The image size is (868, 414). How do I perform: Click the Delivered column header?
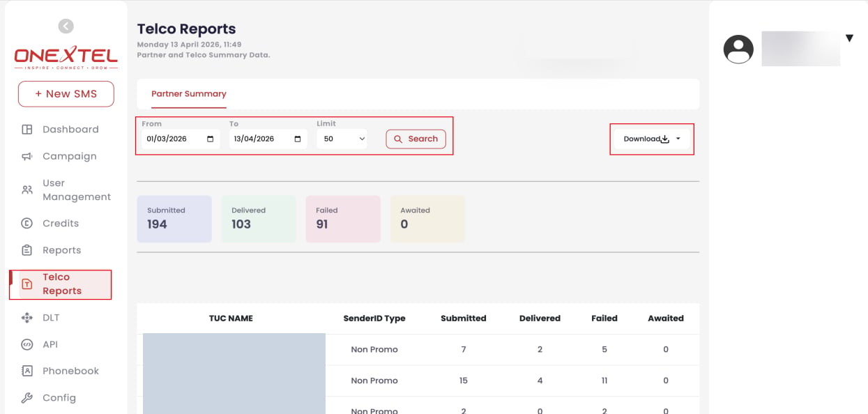point(540,319)
